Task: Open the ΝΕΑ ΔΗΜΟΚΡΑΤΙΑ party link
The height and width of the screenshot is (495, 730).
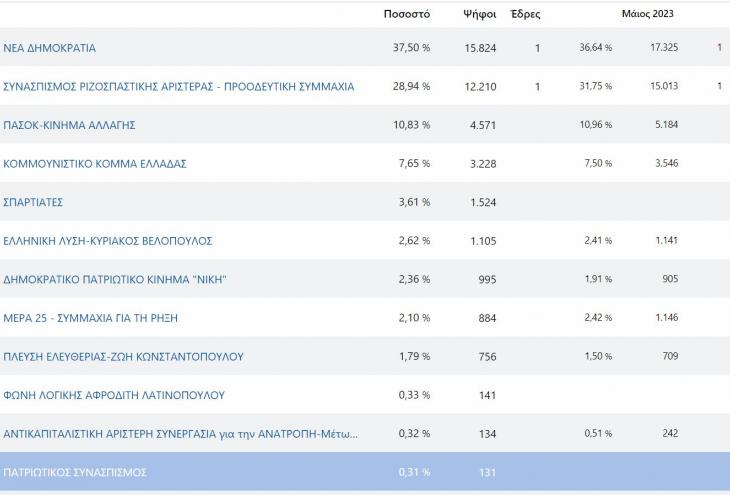Action: (49, 48)
